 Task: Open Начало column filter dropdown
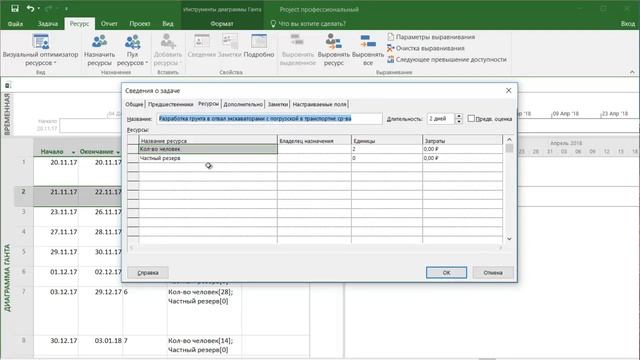point(73,152)
